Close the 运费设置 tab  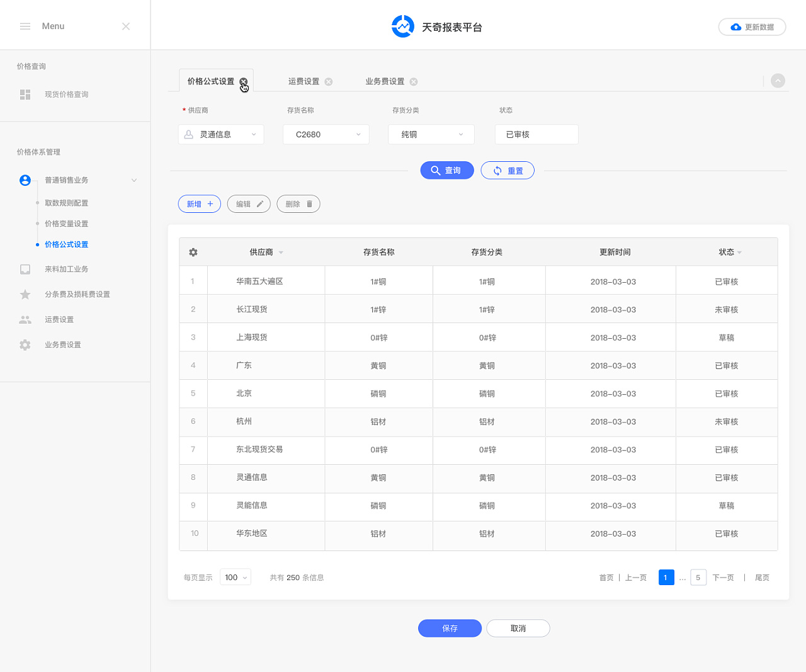pyautogui.click(x=329, y=82)
